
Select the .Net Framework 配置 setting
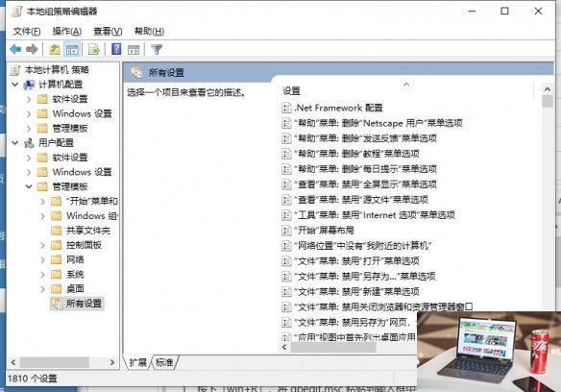pyautogui.click(x=338, y=108)
